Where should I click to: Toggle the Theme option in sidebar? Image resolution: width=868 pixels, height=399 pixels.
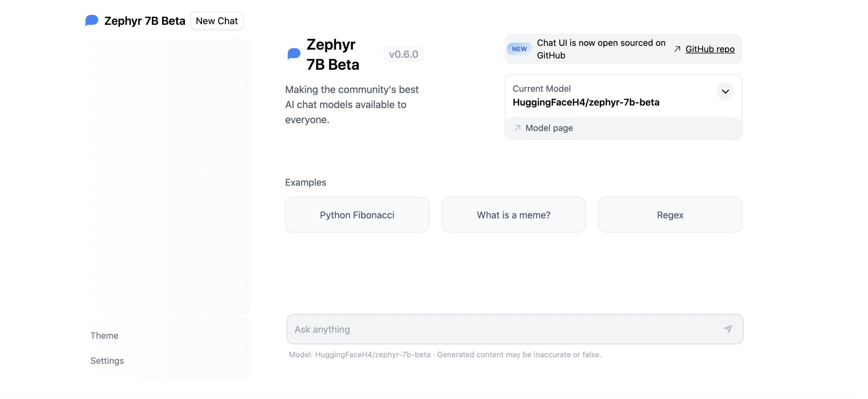pyautogui.click(x=104, y=336)
